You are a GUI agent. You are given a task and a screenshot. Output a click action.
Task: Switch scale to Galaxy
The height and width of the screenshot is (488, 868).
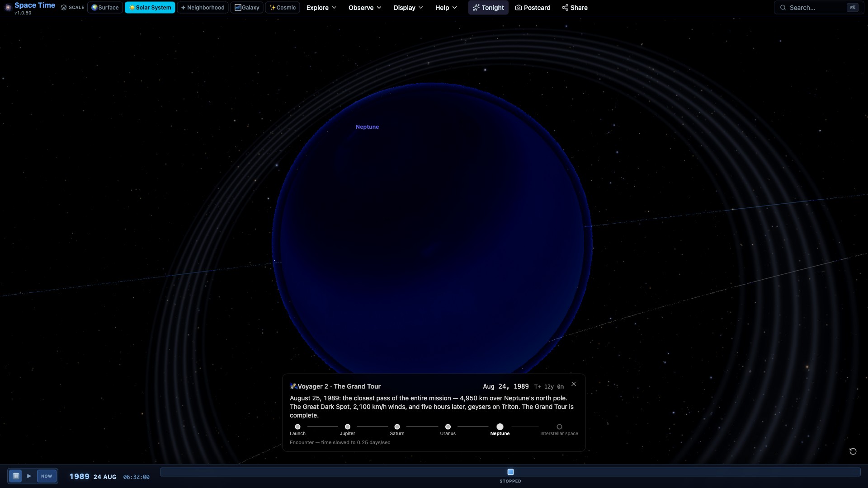point(247,8)
